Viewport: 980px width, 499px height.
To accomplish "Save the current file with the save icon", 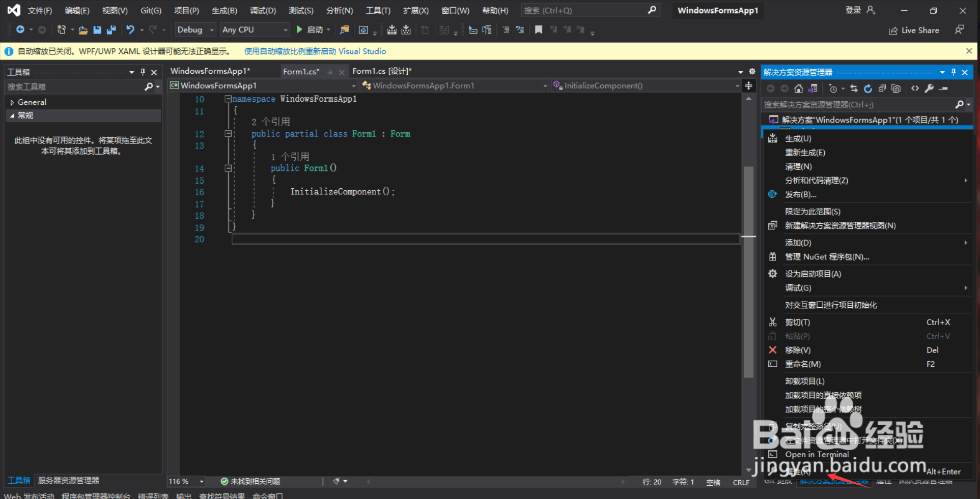I will point(97,30).
